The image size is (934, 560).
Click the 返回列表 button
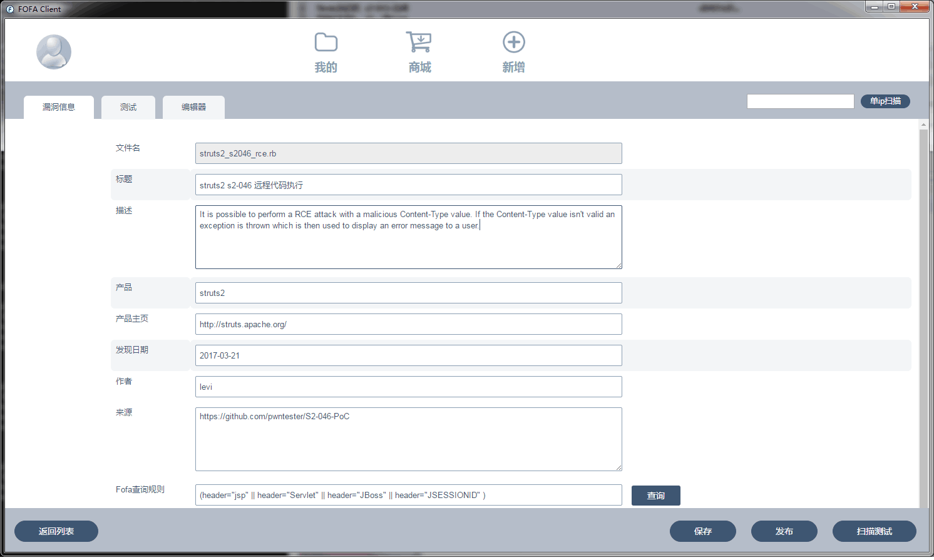tap(56, 531)
